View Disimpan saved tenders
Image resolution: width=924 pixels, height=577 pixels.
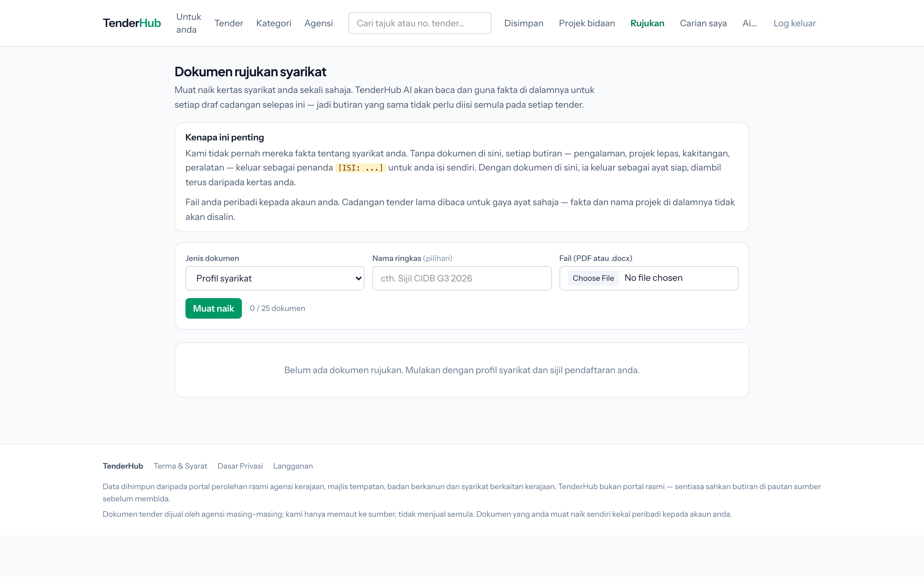click(524, 23)
